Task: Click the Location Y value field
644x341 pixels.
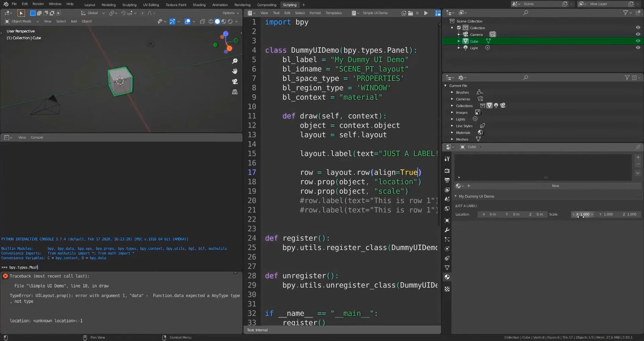Action: coord(513,214)
